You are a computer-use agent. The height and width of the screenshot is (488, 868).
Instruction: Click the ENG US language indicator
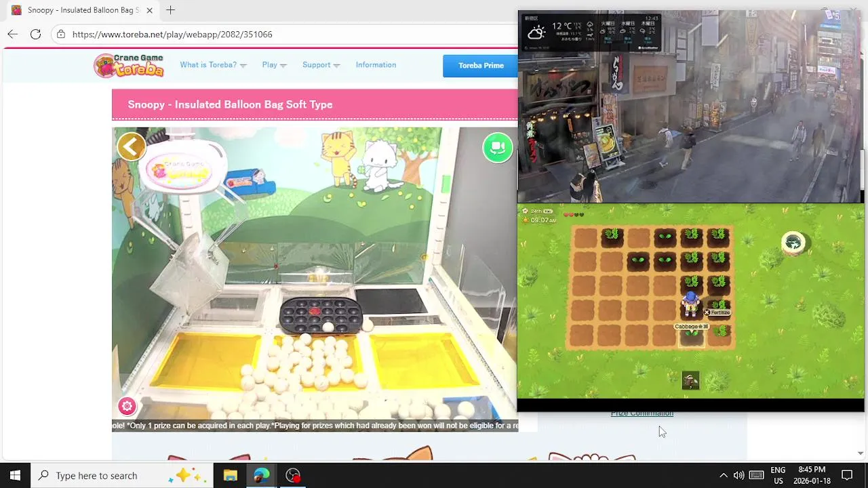tap(778, 475)
